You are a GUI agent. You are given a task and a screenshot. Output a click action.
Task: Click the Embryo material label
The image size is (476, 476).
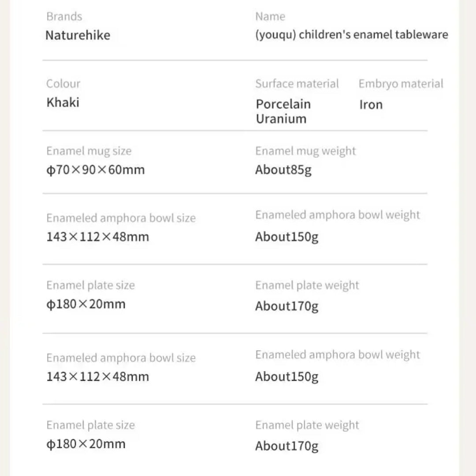click(x=401, y=84)
